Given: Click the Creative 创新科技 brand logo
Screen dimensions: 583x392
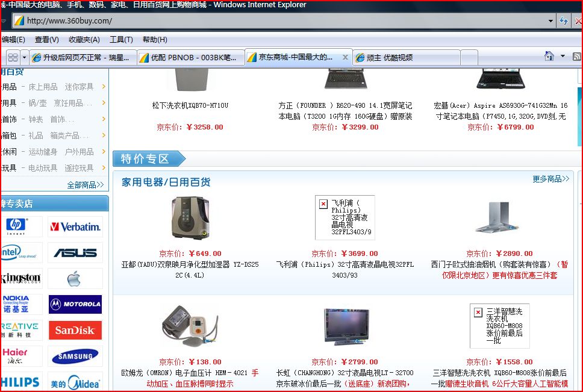Looking at the screenshot, I should [22, 330].
